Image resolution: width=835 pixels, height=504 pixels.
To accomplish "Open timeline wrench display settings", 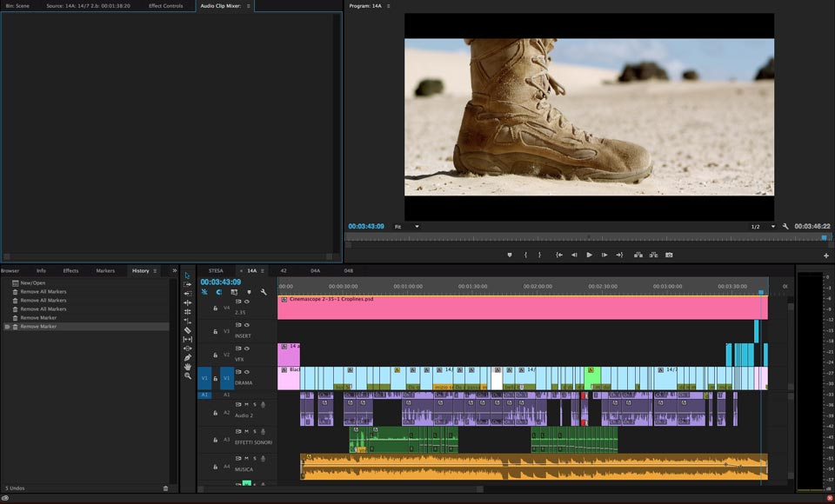I will (264, 292).
